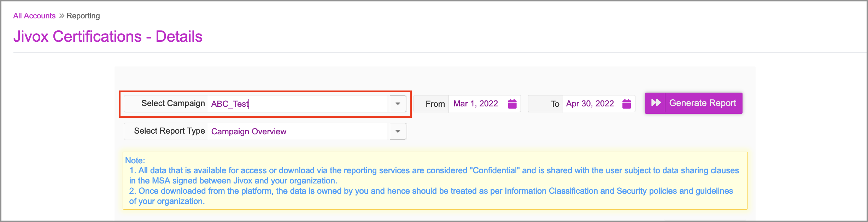Screen dimensions: 868x222
Task: Click the second note about downloaded data ownership
Action: pyautogui.click(x=431, y=196)
